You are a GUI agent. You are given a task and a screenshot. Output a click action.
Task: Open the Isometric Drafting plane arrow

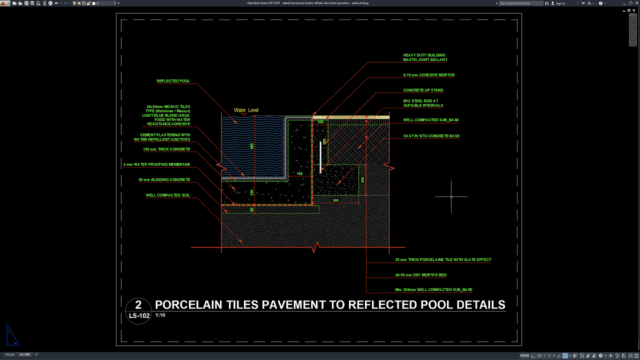[554, 356]
